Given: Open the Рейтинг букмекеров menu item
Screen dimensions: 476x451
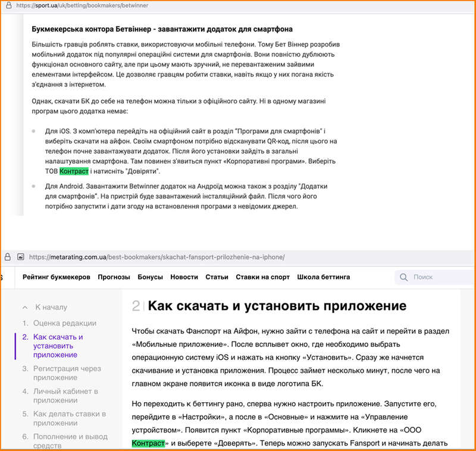Looking at the screenshot, I should (57, 277).
